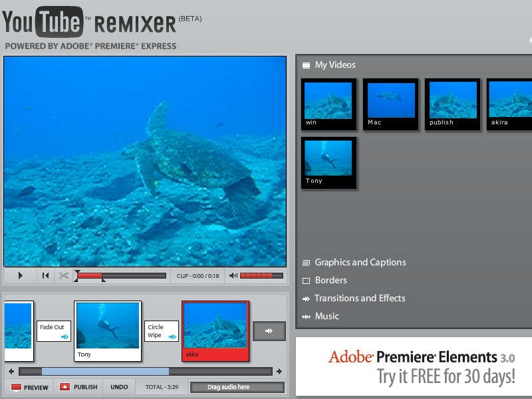Click the TOTAL - 3:29 duration text
Screen dimensions: 532x399
162,387
